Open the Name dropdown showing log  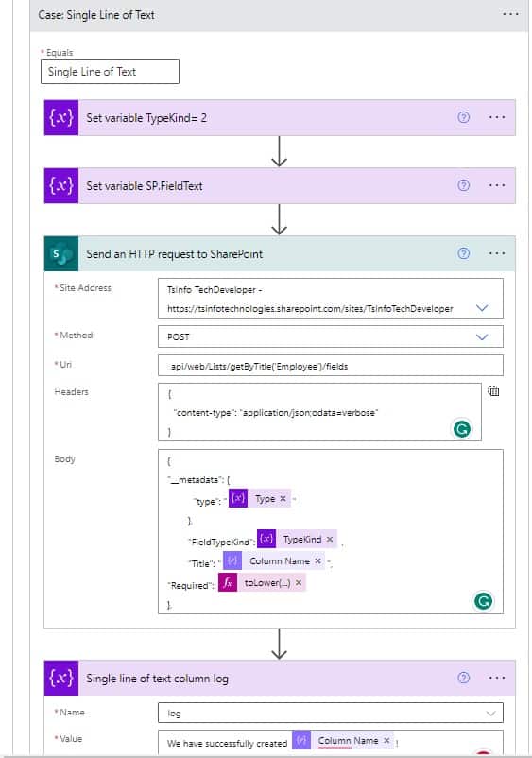coord(490,713)
